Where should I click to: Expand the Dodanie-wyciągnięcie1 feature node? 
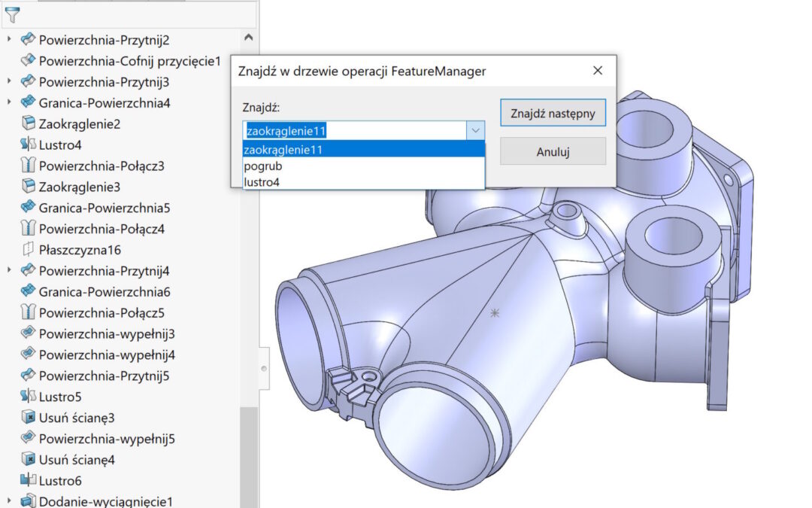(x=9, y=501)
